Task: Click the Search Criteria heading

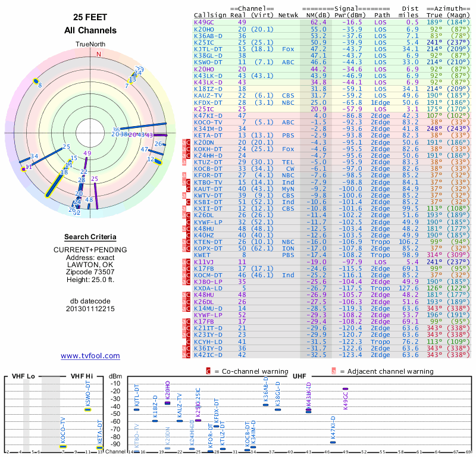Action: [x=90, y=237]
